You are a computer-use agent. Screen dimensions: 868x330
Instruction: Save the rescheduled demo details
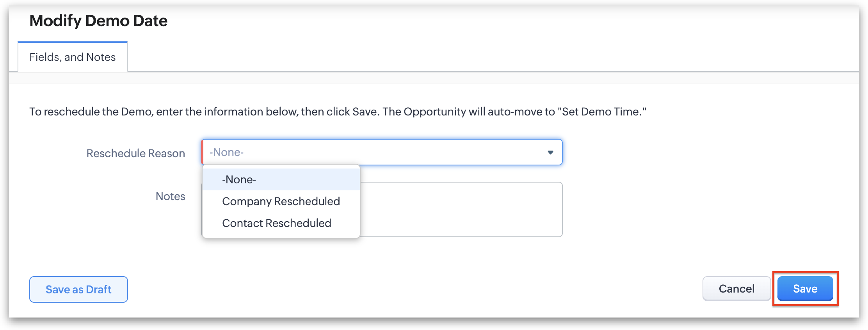pyautogui.click(x=805, y=289)
